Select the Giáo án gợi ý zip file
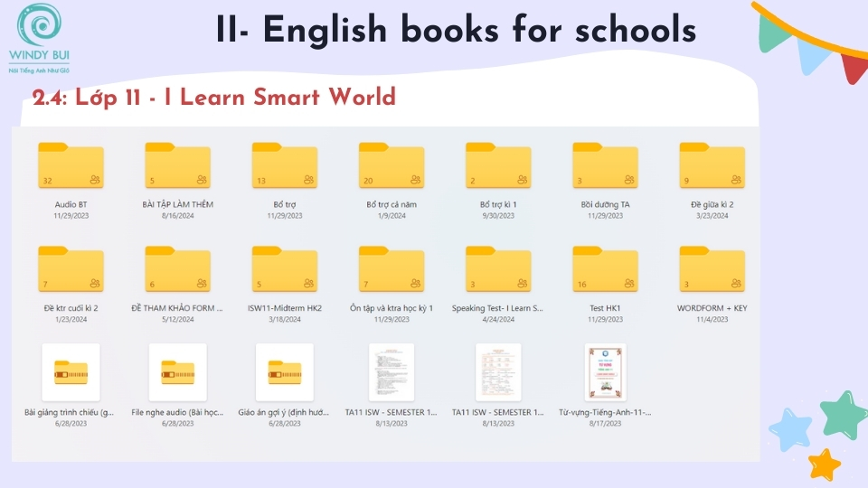The height and width of the screenshot is (488, 868). click(x=284, y=371)
